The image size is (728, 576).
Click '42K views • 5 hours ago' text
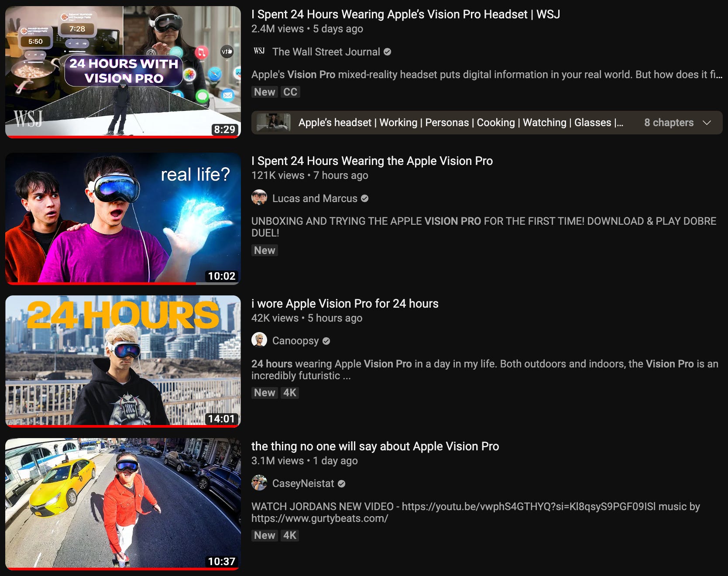307,318
